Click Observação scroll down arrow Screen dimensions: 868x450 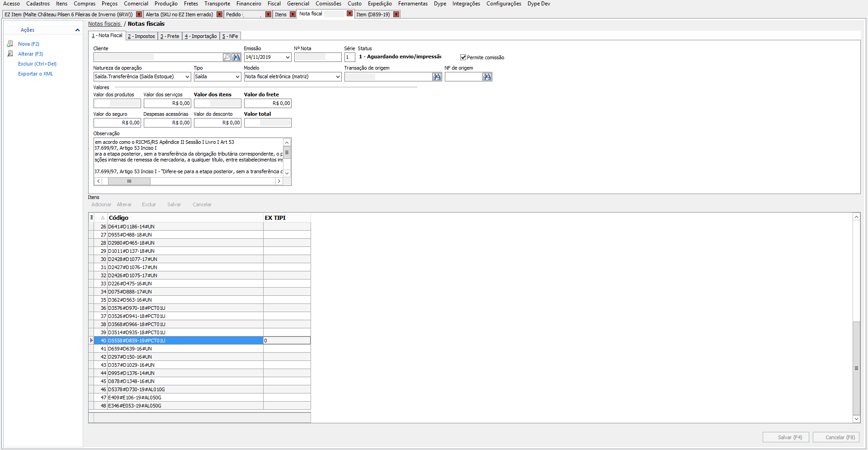click(x=287, y=173)
